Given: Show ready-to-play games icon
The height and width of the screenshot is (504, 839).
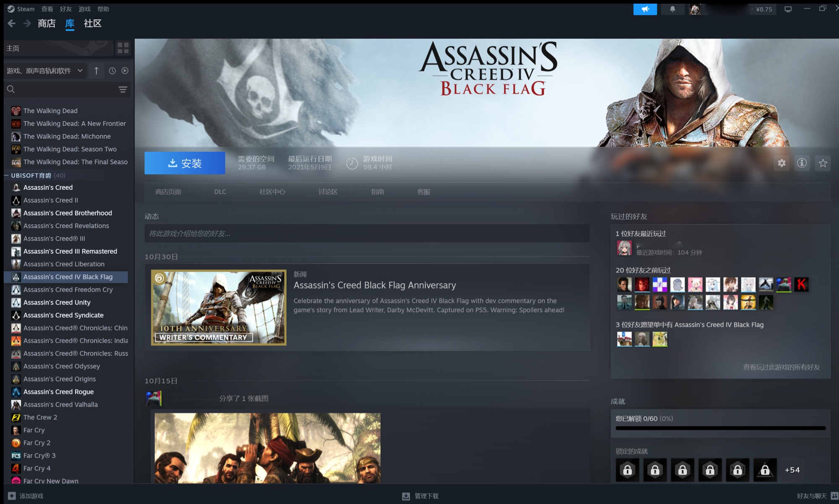Looking at the screenshot, I should pyautogui.click(x=125, y=71).
